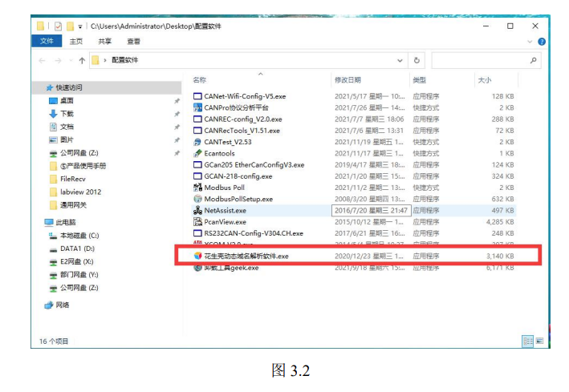Go back with the left arrow
569x392 pixels.
point(42,61)
